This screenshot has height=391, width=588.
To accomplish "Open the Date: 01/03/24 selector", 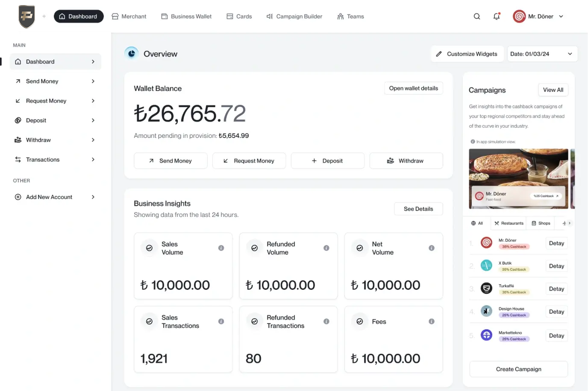I will point(542,54).
